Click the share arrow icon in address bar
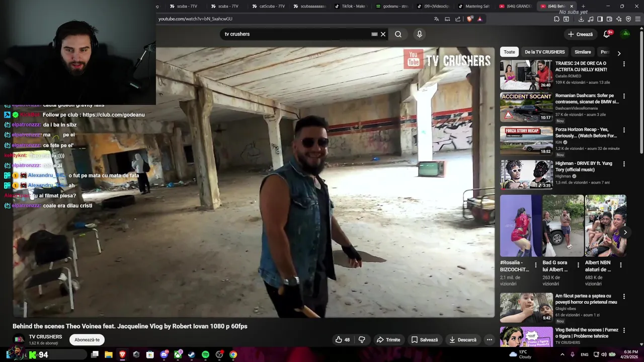The width and height of the screenshot is (644, 362). coord(457,19)
